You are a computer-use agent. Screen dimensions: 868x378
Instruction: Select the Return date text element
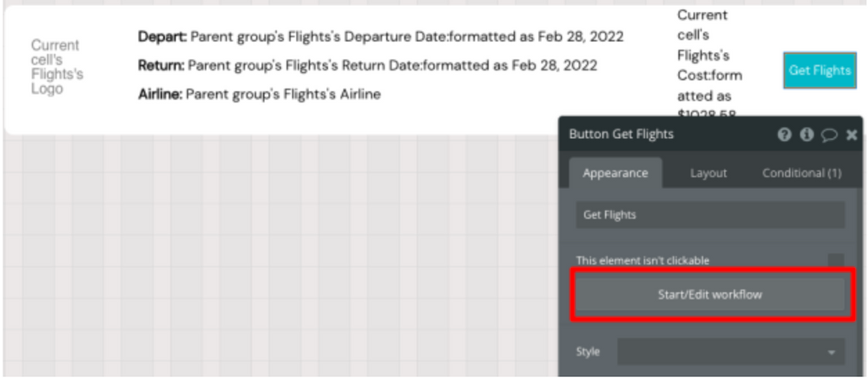coord(367,65)
